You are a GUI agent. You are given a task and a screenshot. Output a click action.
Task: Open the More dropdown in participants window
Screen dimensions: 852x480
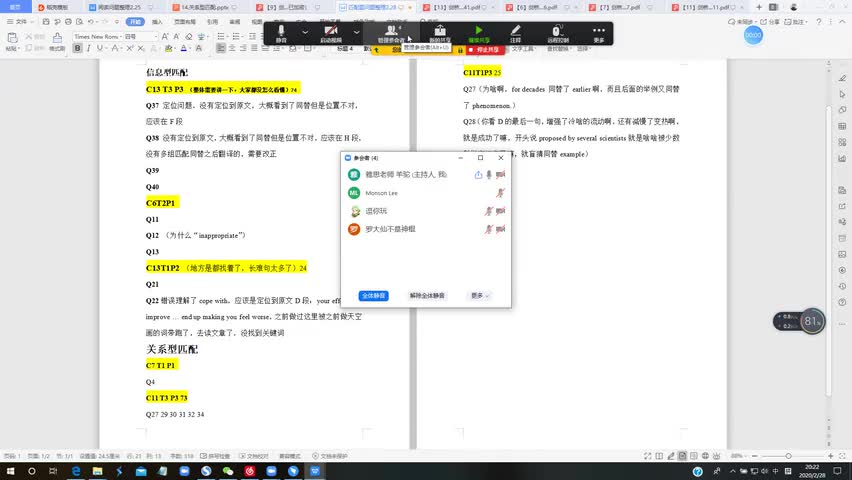(479, 296)
